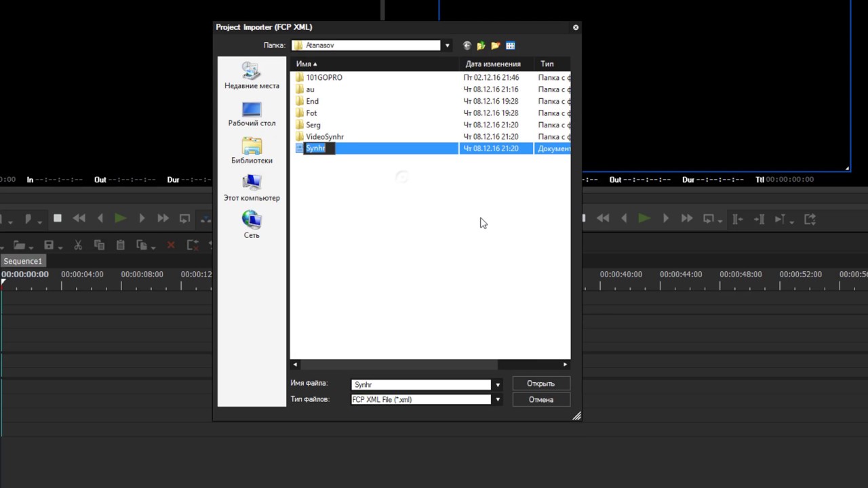Set In point in Recorder monitor
This screenshot has height=488, width=868.
(x=738, y=219)
